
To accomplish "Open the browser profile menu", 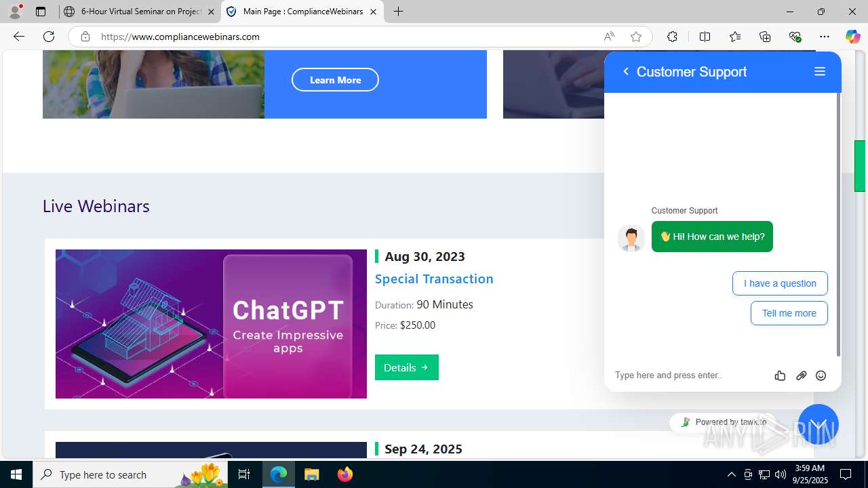I will 15,12.
